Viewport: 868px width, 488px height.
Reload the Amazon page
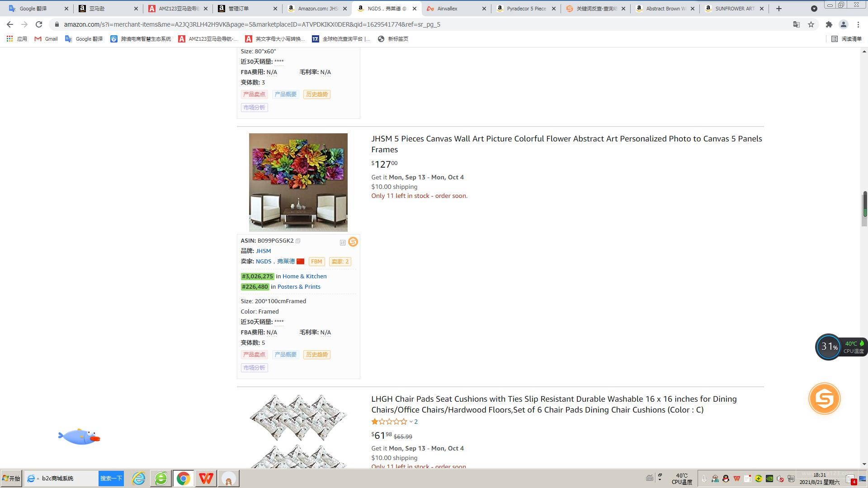coord(39,24)
